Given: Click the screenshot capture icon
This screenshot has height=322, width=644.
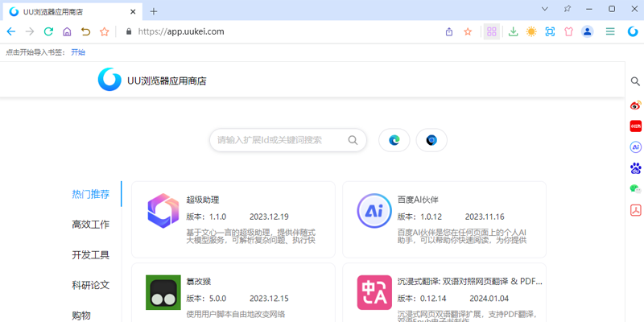Looking at the screenshot, I should click(550, 31).
